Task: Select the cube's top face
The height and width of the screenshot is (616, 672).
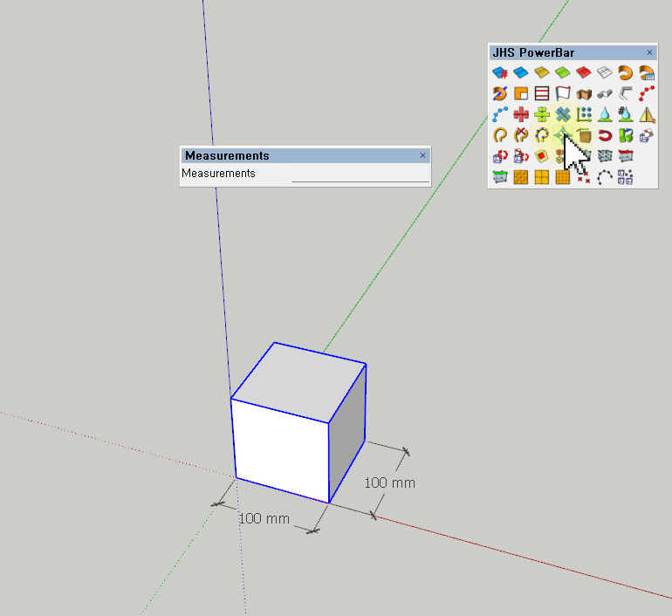Action: tap(298, 381)
